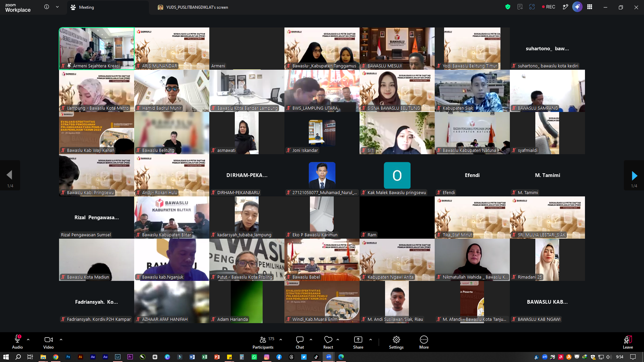Open the Participants panel
The image size is (644, 362).
pyautogui.click(x=263, y=342)
